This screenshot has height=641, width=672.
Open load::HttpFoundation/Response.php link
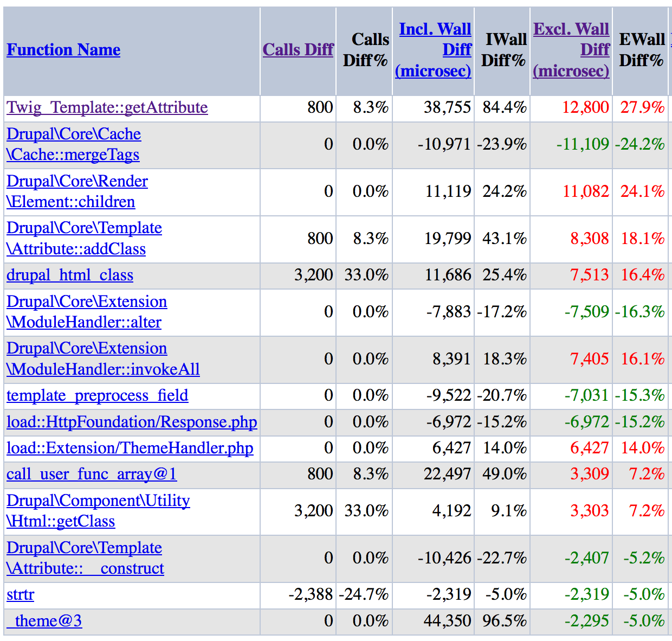132,422
